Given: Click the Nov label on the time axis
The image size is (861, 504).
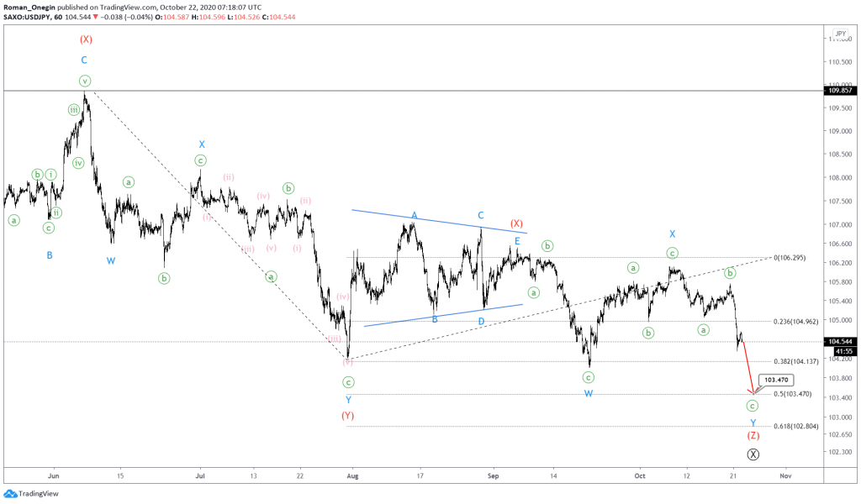Looking at the screenshot, I should point(786,475).
